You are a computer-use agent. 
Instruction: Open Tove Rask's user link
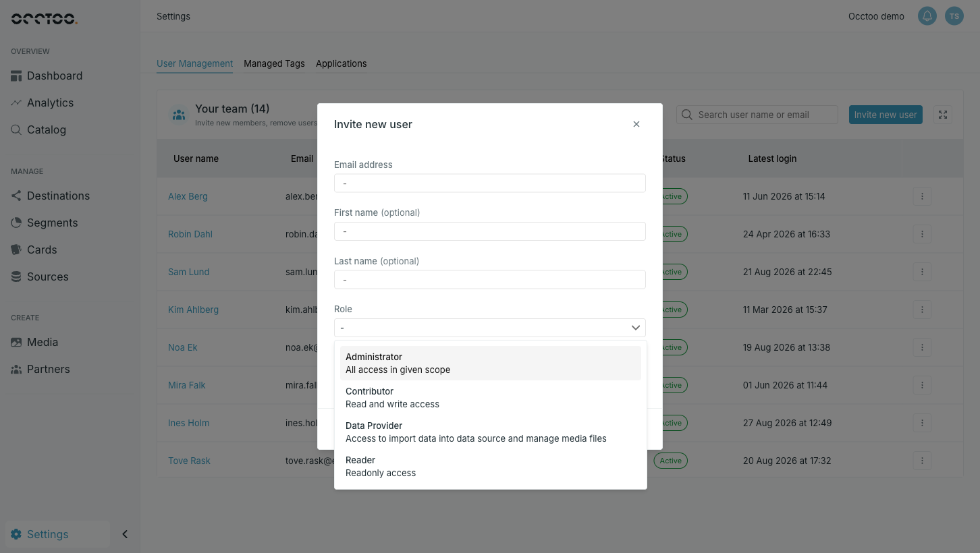(x=189, y=461)
